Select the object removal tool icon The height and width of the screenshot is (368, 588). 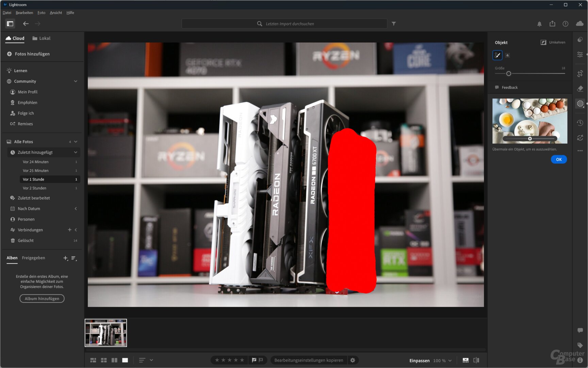point(580,104)
